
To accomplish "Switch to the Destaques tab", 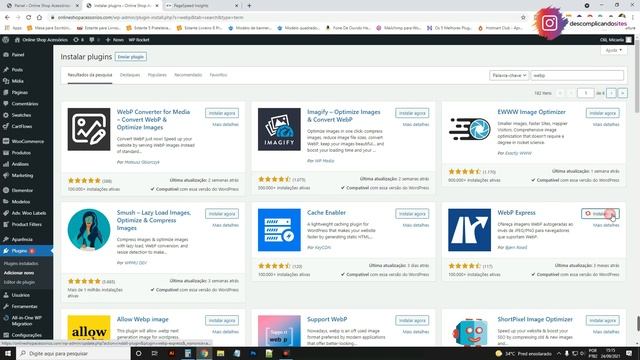I will [x=130, y=75].
